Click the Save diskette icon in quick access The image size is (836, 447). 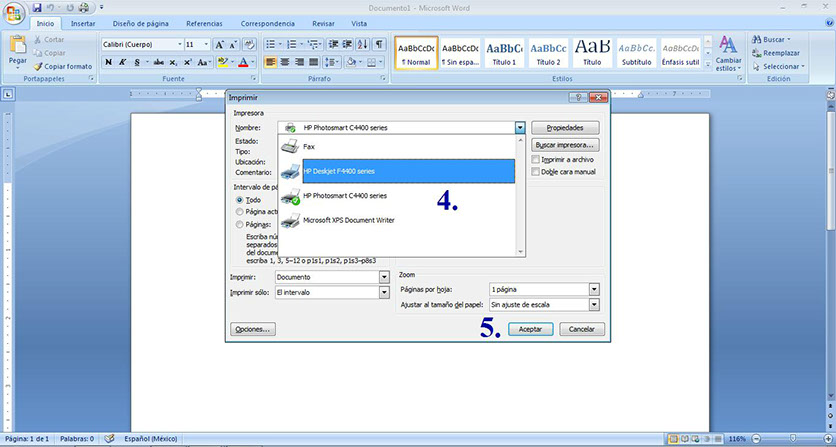[x=37, y=7]
